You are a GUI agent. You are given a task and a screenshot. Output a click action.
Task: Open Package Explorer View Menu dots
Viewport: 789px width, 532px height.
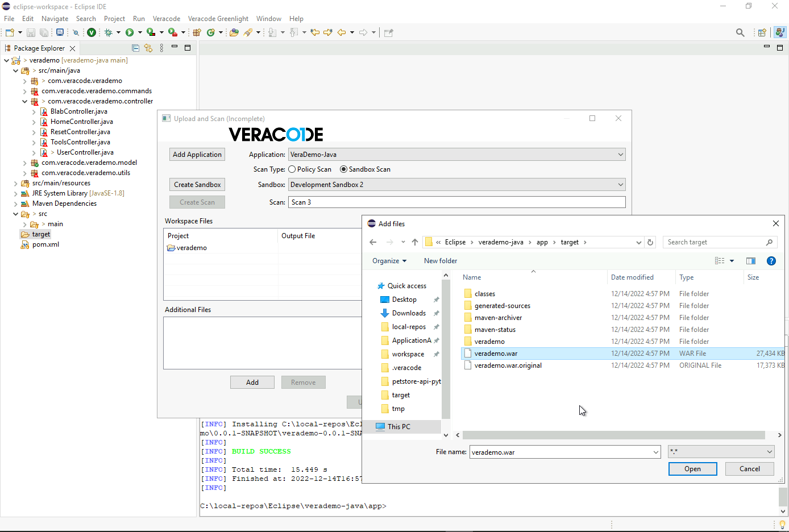(161, 48)
